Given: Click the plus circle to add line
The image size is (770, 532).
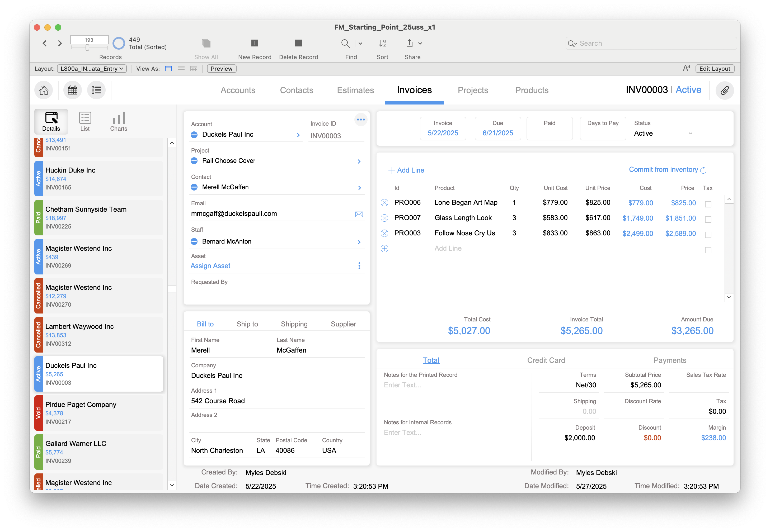Looking at the screenshot, I should click(x=384, y=249).
